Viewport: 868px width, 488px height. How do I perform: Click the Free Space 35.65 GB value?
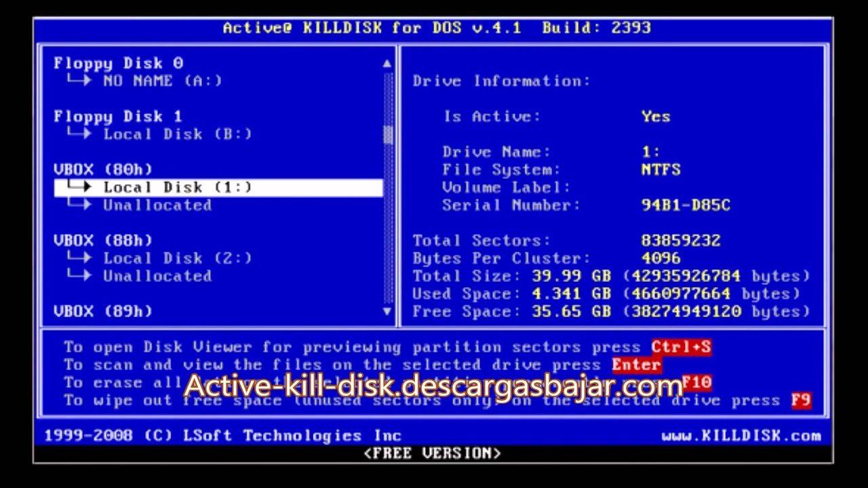click(571, 311)
